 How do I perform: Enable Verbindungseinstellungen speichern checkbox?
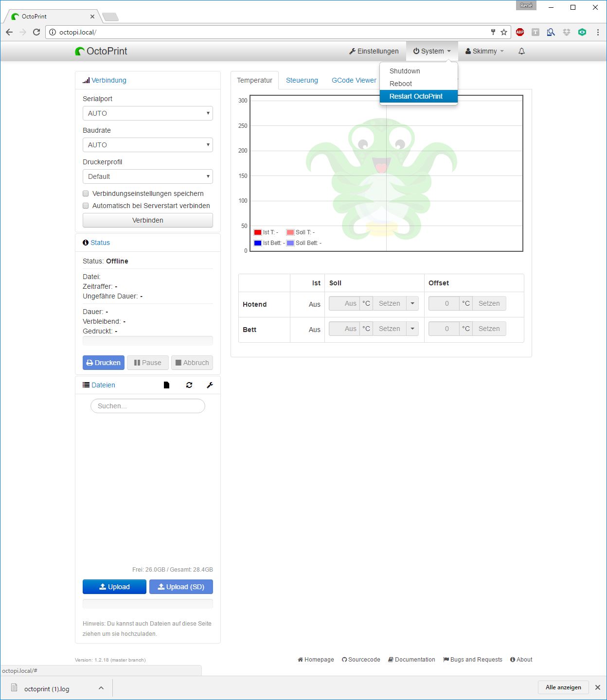[86, 193]
